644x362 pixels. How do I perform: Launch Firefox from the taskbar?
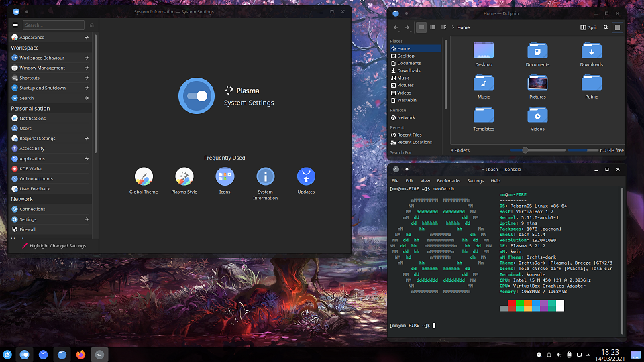point(80,354)
